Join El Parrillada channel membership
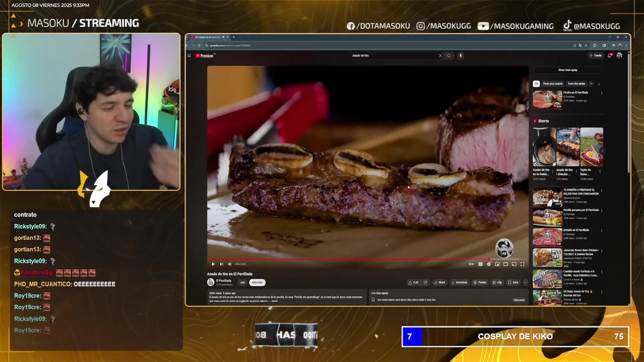Screen dimensions: 644x362 pos(243,283)
